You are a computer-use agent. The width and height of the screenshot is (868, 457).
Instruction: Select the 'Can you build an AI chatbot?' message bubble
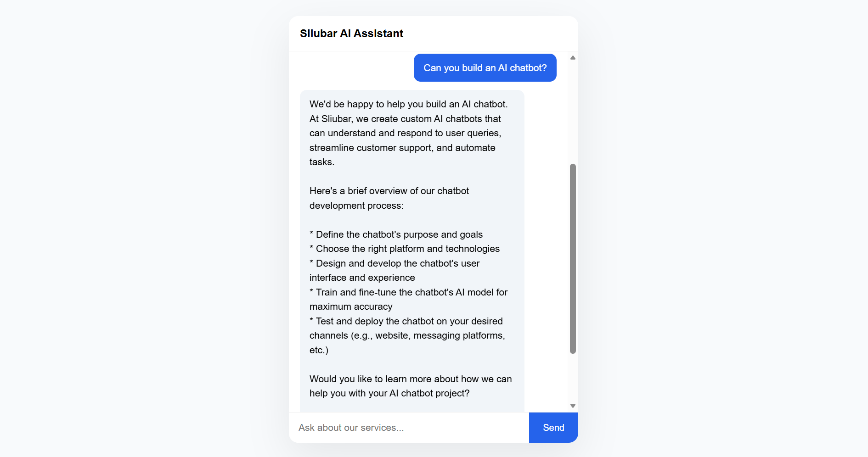click(x=485, y=67)
